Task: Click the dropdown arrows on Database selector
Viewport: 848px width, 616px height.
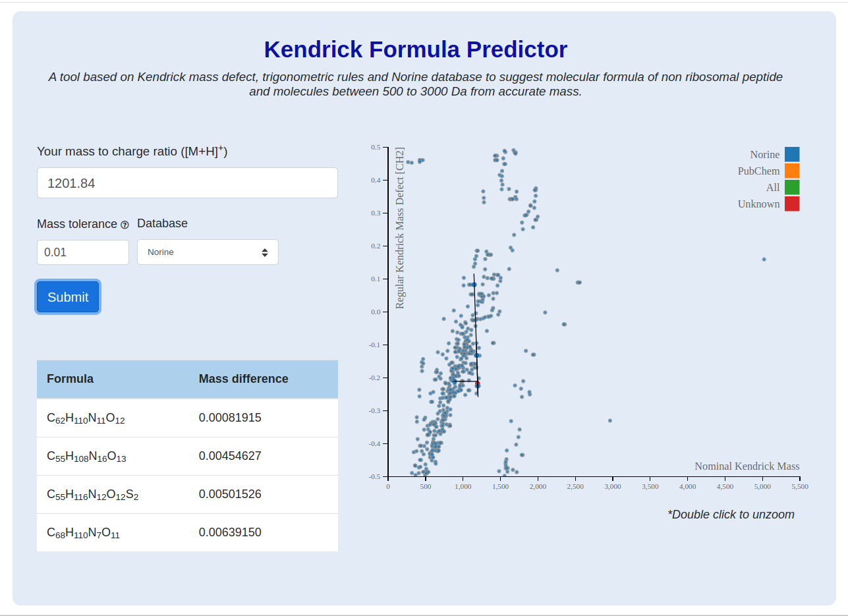Action: [x=265, y=252]
